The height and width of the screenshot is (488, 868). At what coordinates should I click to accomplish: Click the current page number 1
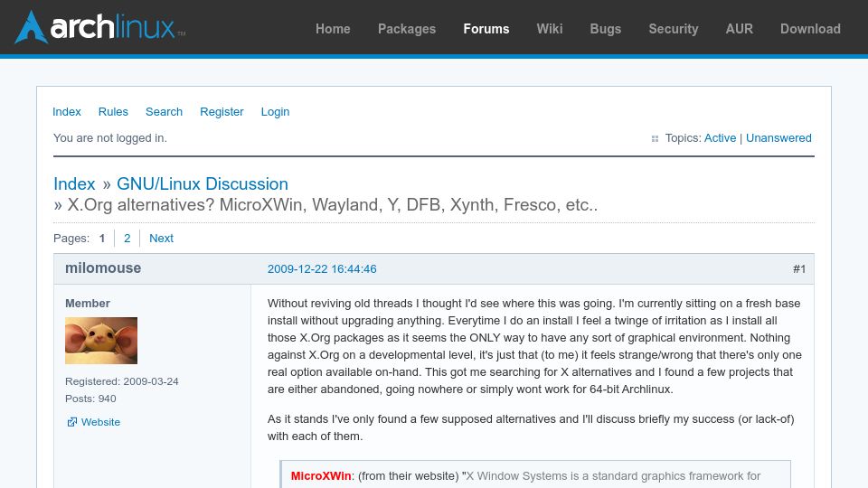coord(102,239)
